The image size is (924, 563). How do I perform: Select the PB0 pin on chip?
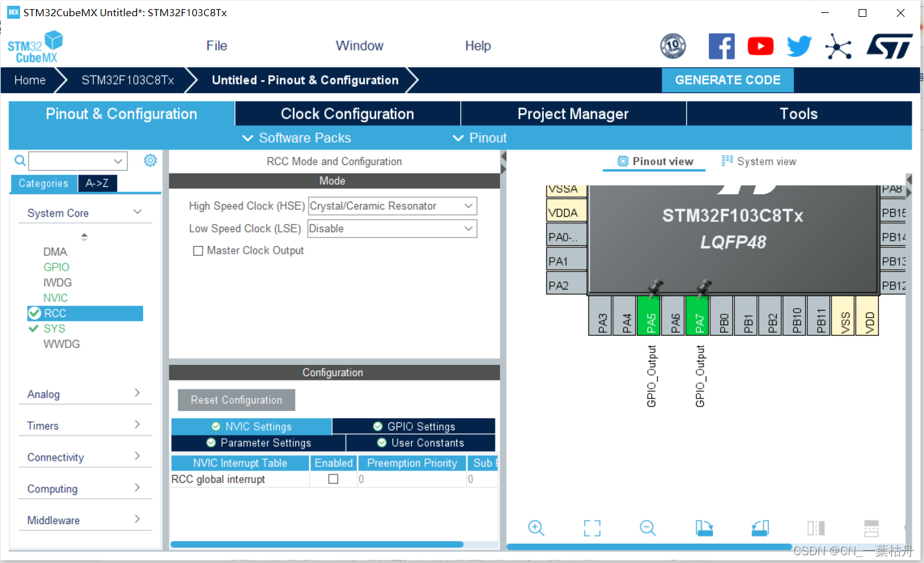[721, 316]
